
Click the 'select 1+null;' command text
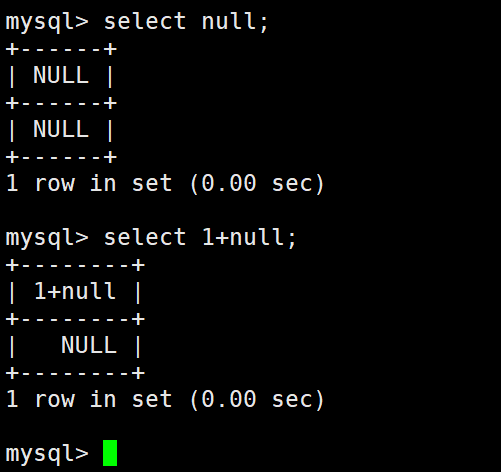(200, 238)
